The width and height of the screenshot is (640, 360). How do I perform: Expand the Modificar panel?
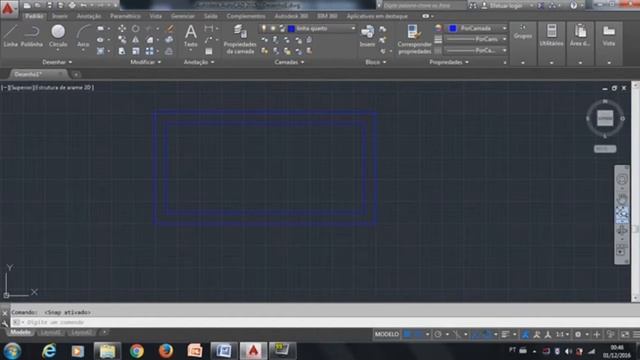click(x=145, y=62)
